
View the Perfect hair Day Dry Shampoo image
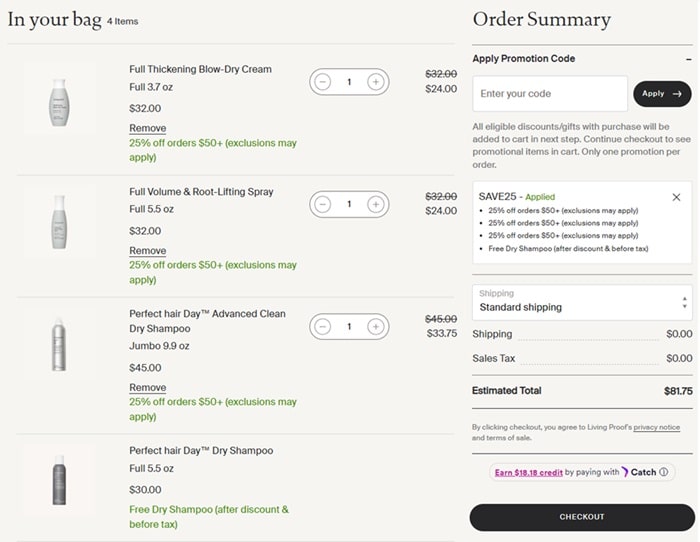(x=59, y=481)
